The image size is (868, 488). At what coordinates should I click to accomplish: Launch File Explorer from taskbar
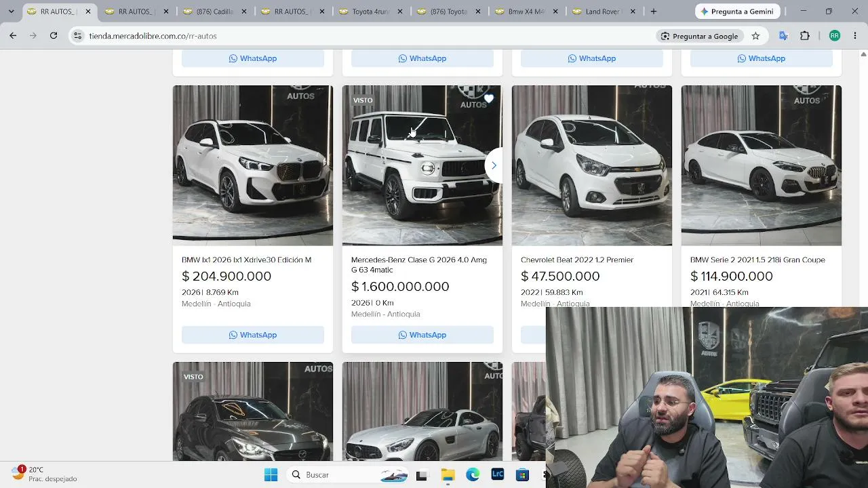tap(448, 475)
